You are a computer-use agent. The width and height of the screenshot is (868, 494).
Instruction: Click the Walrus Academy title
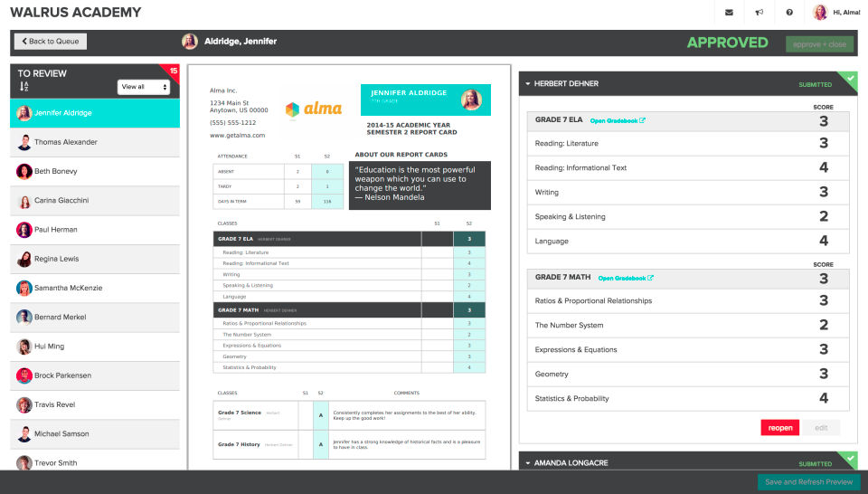[x=75, y=12]
